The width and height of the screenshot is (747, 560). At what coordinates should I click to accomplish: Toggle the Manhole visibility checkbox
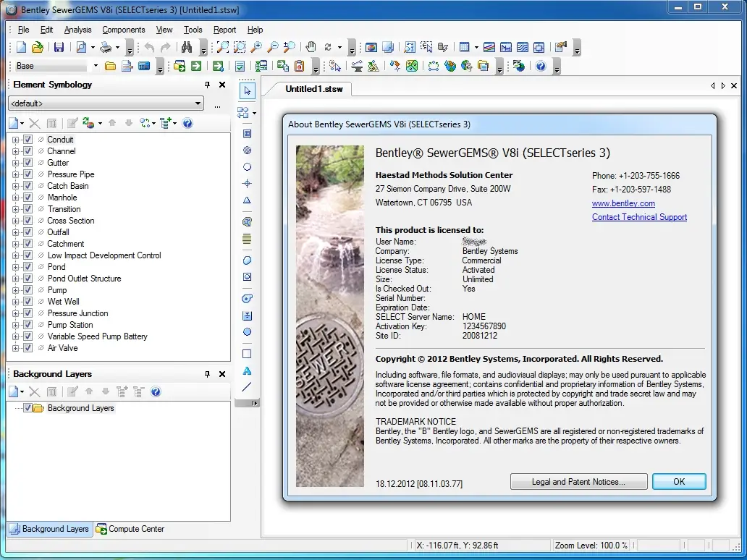(28, 198)
